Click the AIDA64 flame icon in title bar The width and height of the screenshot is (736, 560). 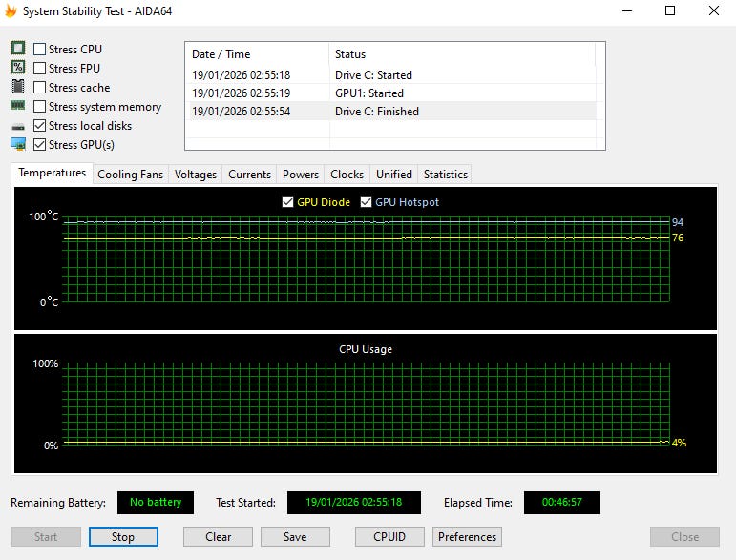pos(11,10)
